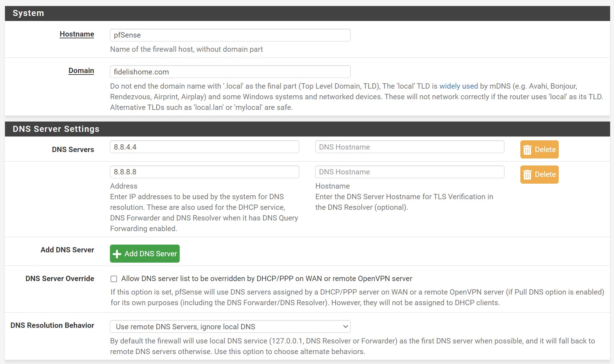Click the 'Address' caption under 8.8.8.8
Image resolution: width=614 pixels, height=364 pixels.
(x=124, y=186)
